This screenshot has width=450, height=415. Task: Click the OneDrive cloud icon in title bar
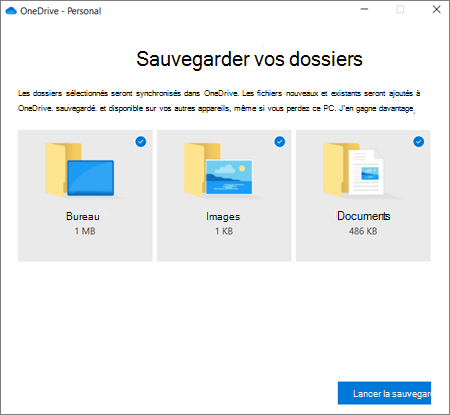11,11
